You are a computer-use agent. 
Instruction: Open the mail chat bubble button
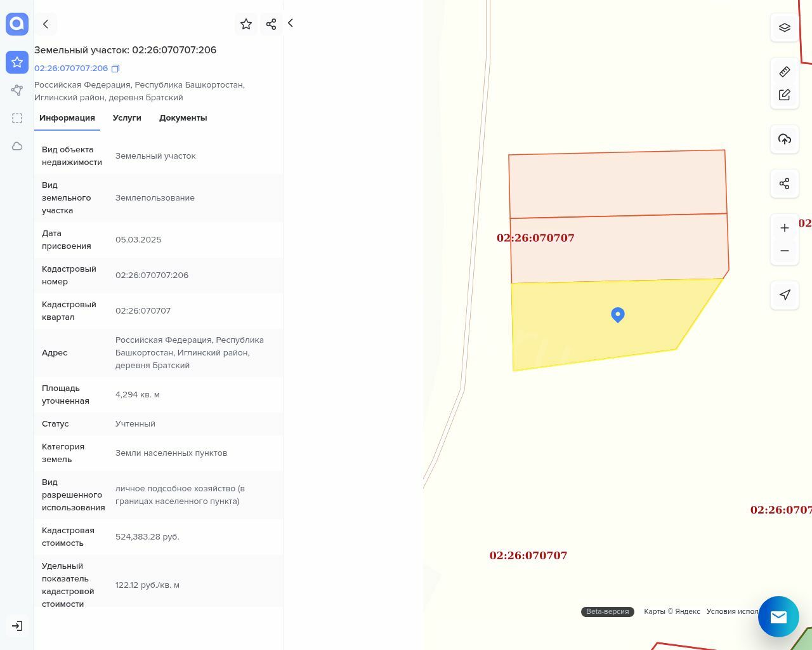[x=778, y=616]
